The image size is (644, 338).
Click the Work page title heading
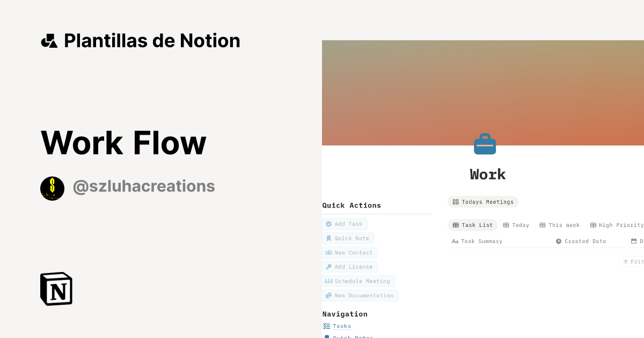coord(488,174)
